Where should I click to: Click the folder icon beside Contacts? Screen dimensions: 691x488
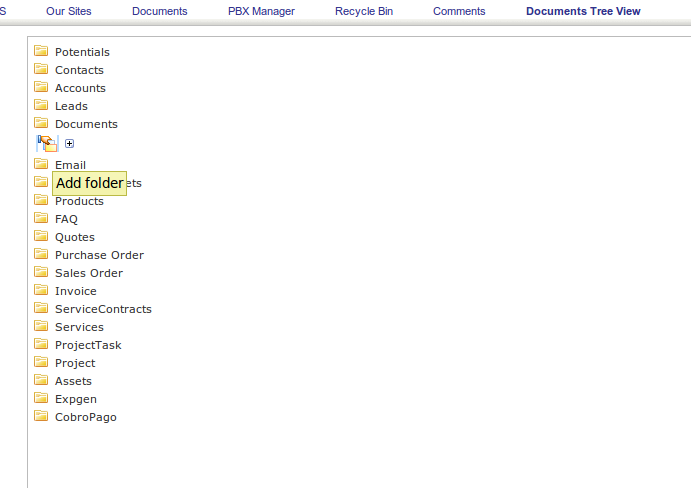[x=41, y=69]
